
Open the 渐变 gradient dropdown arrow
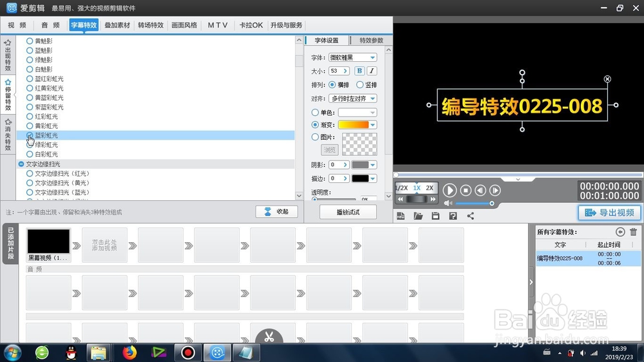pyautogui.click(x=372, y=125)
